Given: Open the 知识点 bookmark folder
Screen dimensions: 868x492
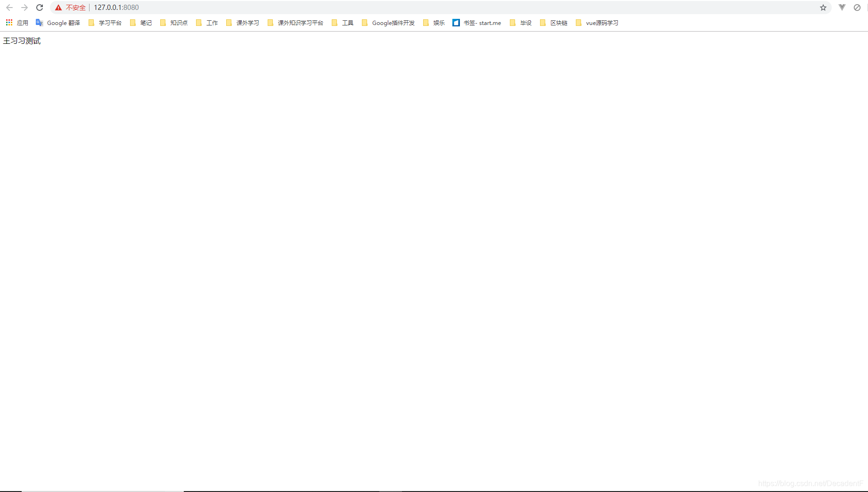Looking at the screenshot, I should click(174, 23).
